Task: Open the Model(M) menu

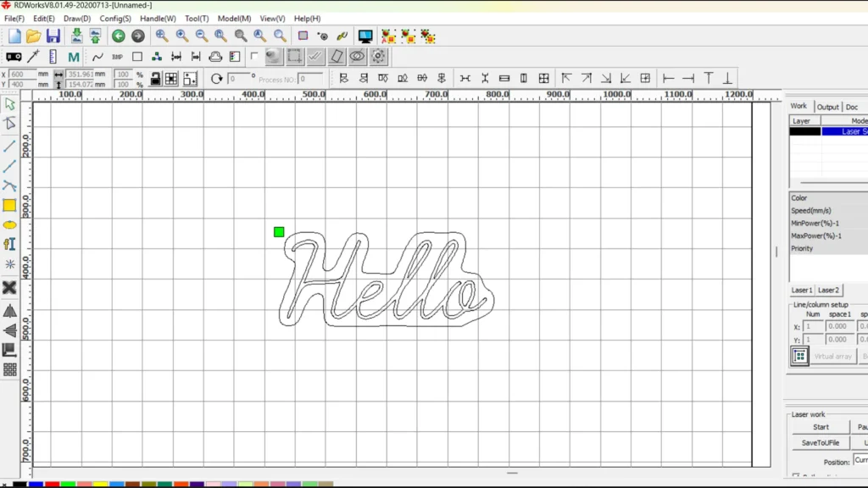Action: pyautogui.click(x=234, y=19)
